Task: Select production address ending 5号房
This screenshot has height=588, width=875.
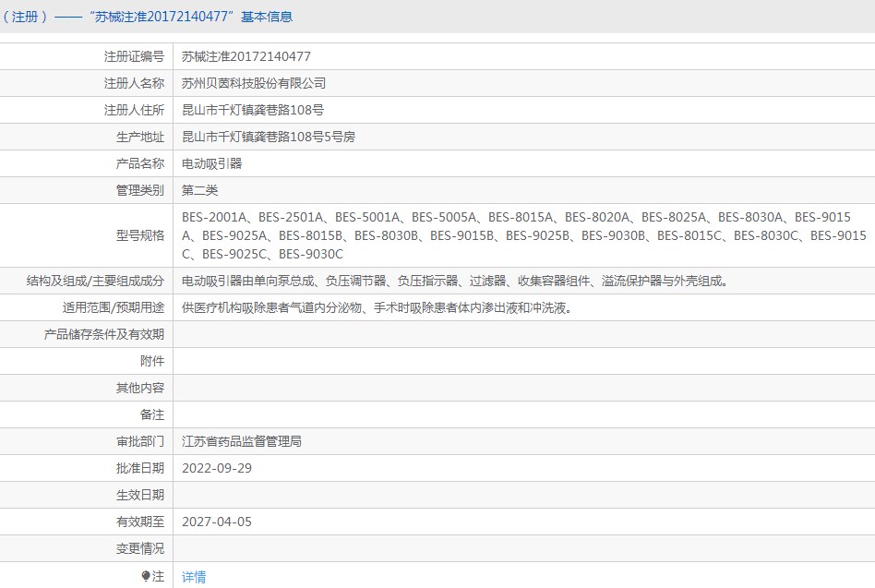Action: point(269,137)
